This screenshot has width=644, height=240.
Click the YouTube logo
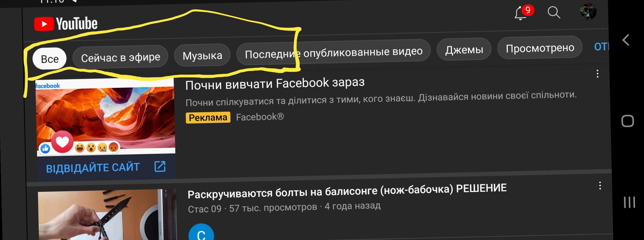click(x=66, y=24)
